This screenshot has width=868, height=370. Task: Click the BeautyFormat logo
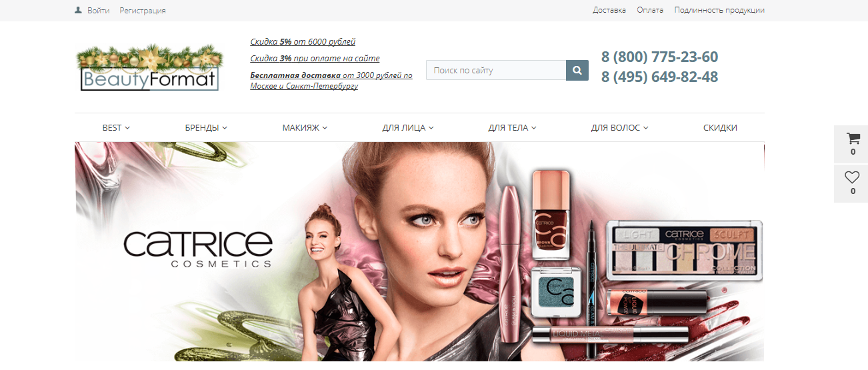[149, 67]
